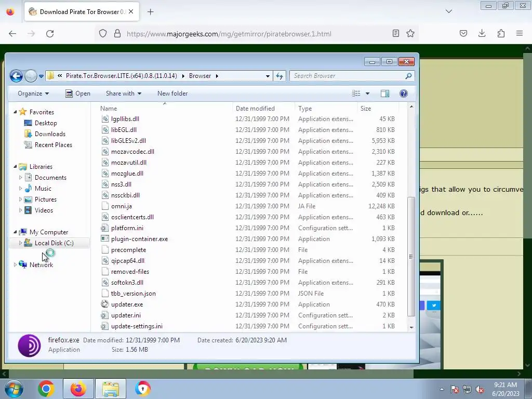Image resolution: width=532 pixels, height=399 pixels.
Task: Open Firefox extensions icon
Action: click(x=501, y=33)
